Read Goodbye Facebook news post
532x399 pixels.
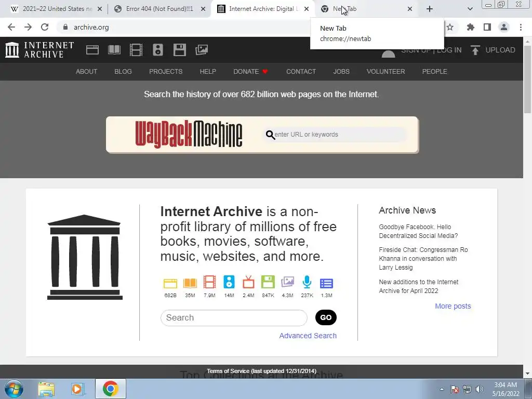418,231
